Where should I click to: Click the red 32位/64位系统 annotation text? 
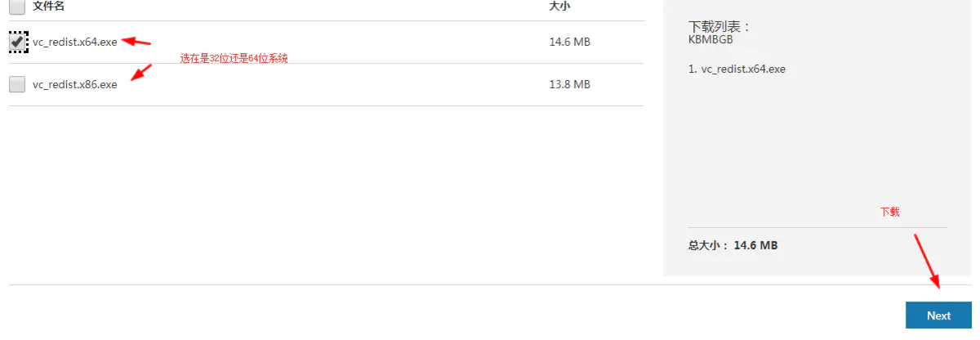coord(234,59)
